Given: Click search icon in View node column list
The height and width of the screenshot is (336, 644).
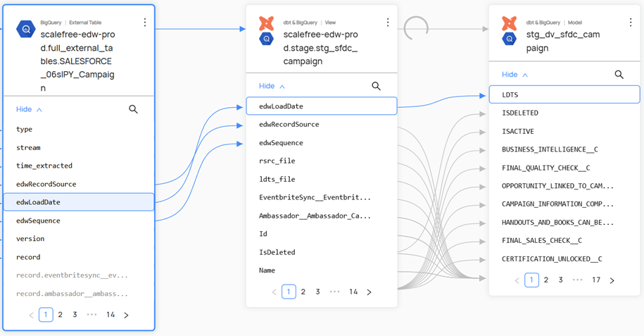Looking at the screenshot, I should [x=376, y=86].
